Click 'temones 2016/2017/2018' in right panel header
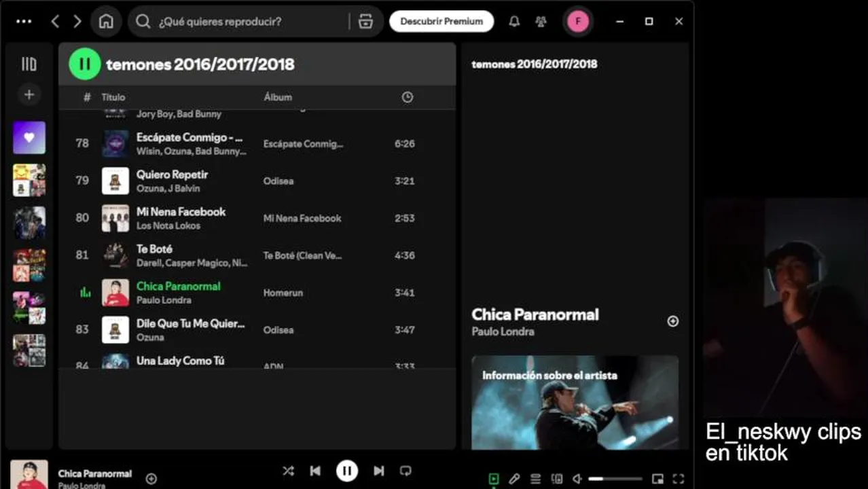868x489 pixels. (x=535, y=64)
